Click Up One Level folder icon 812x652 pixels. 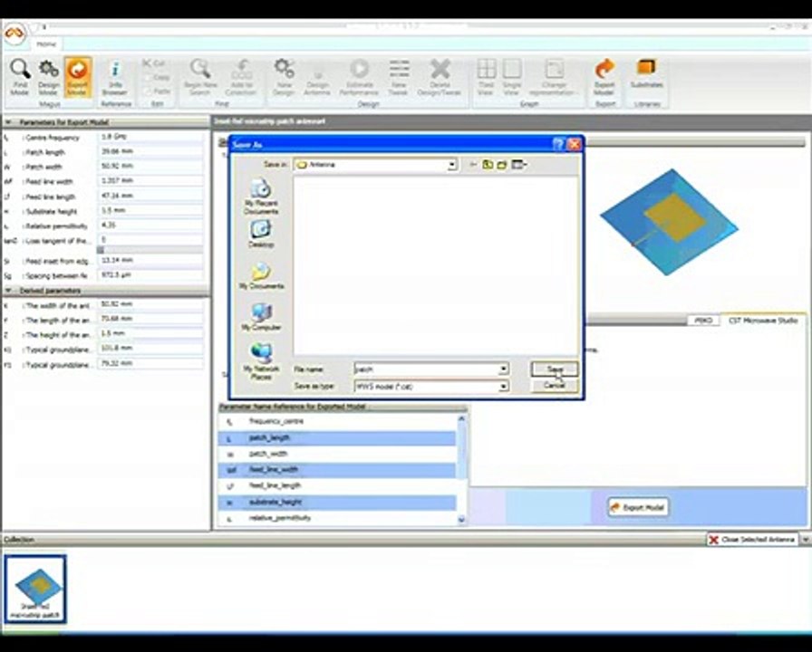[488, 165]
